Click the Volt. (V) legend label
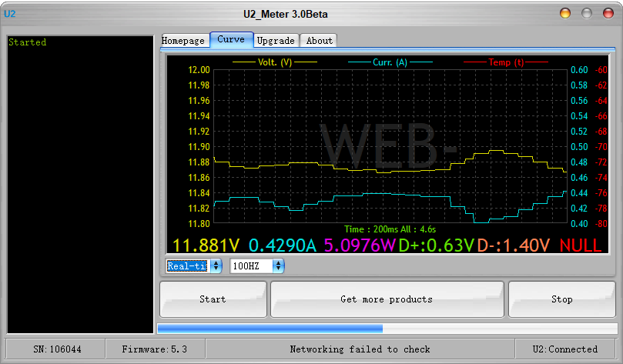The height and width of the screenshot is (364, 623). (x=275, y=62)
